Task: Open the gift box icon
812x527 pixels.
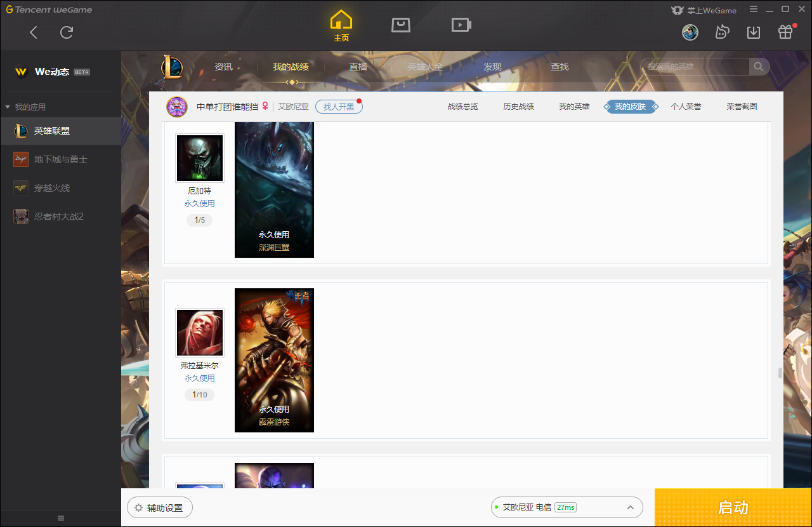Action: 785,32
